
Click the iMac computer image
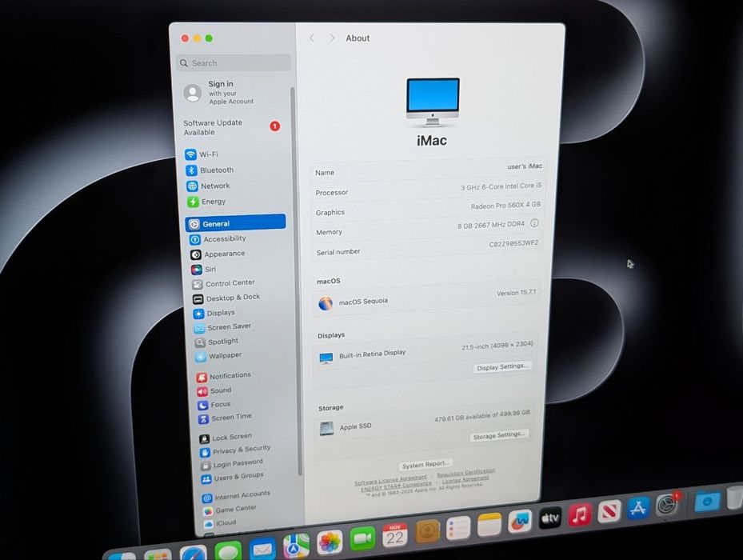433,102
